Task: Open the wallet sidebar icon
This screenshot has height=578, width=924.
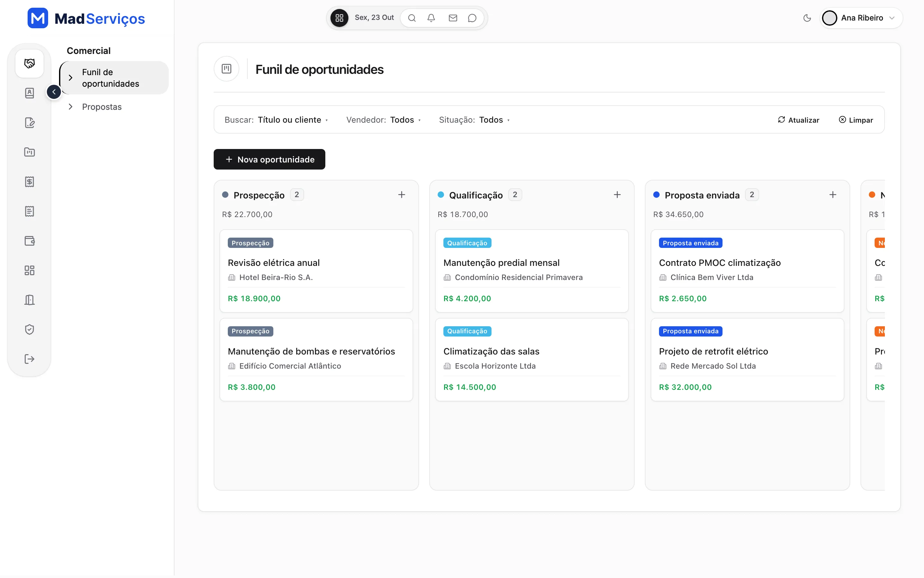Action: [x=30, y=241]
